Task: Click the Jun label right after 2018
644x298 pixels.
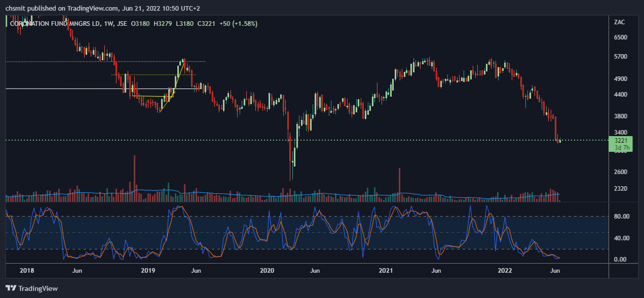Action: [x=77, y=271]
